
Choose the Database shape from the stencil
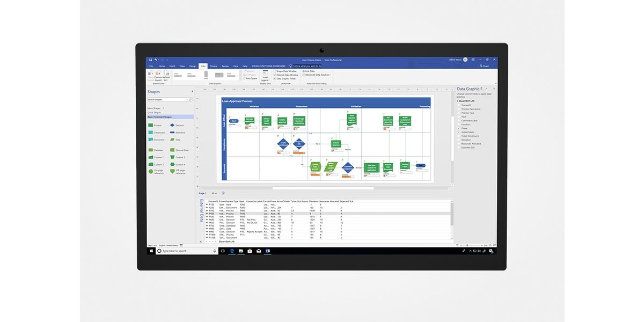150,150
